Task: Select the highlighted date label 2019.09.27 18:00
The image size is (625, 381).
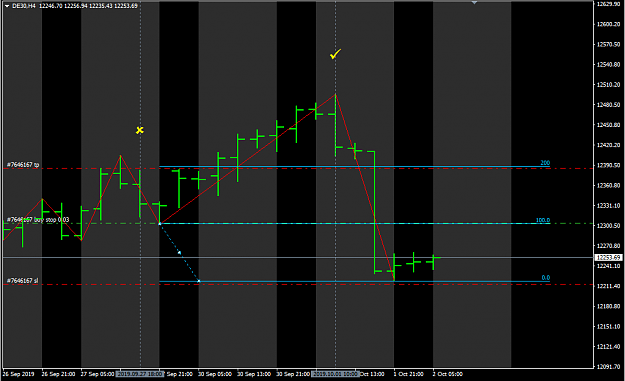Action: click(140, 374)
